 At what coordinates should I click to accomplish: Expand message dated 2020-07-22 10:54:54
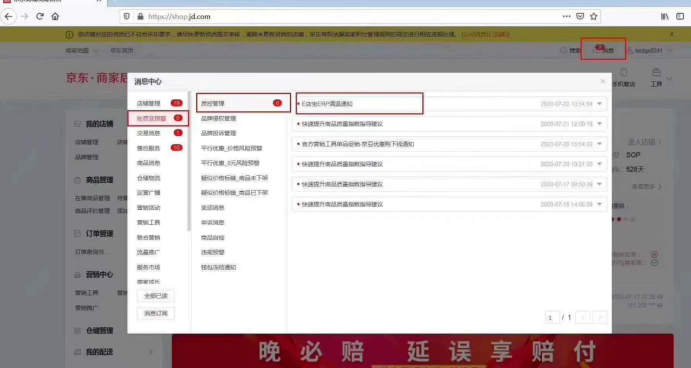[599, 104]
